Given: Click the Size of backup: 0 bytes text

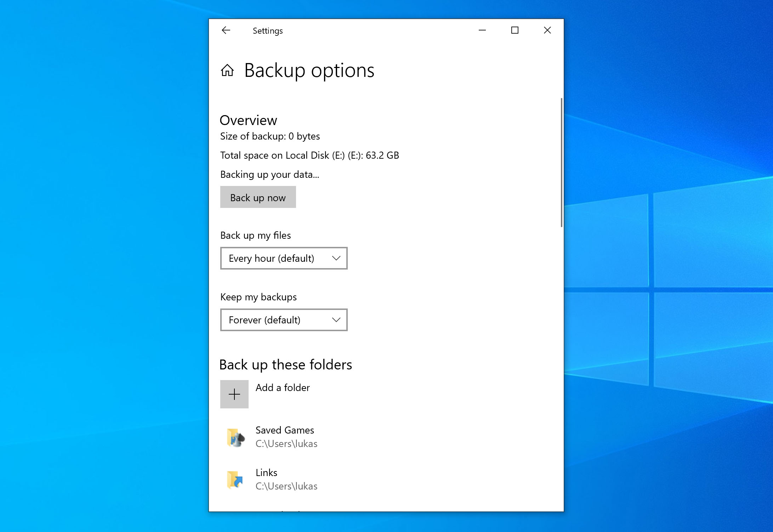Looking at the screenshot, I should [270, 136].
